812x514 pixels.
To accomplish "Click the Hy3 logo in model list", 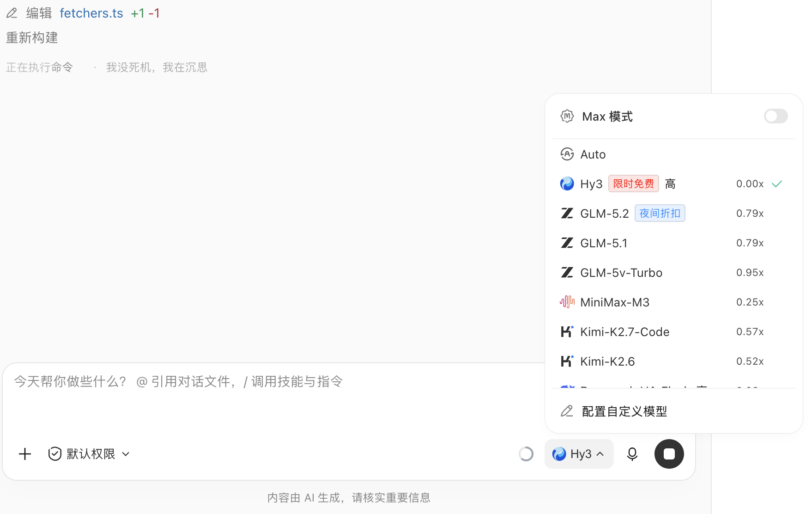I will 567,184.
